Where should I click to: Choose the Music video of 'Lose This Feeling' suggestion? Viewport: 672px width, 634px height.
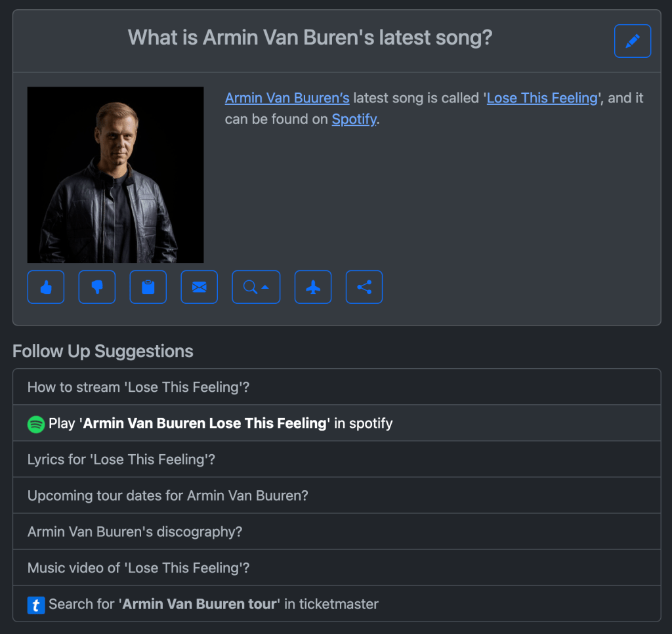138,568
